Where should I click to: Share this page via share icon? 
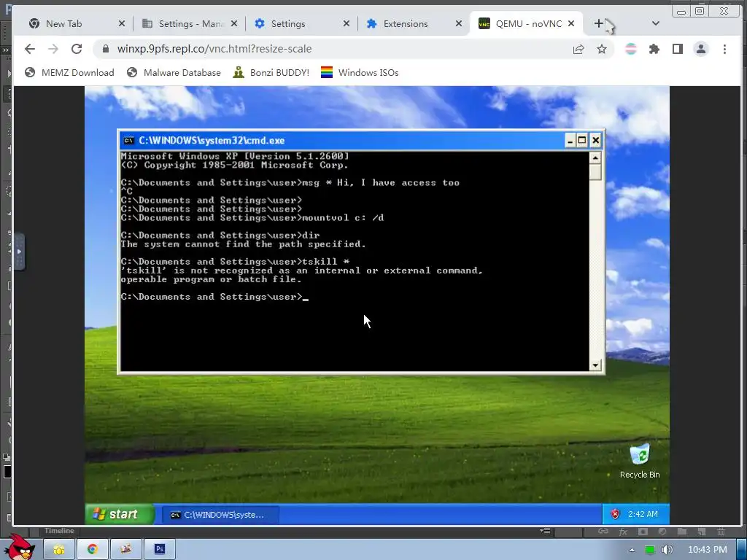click(578, 49)
